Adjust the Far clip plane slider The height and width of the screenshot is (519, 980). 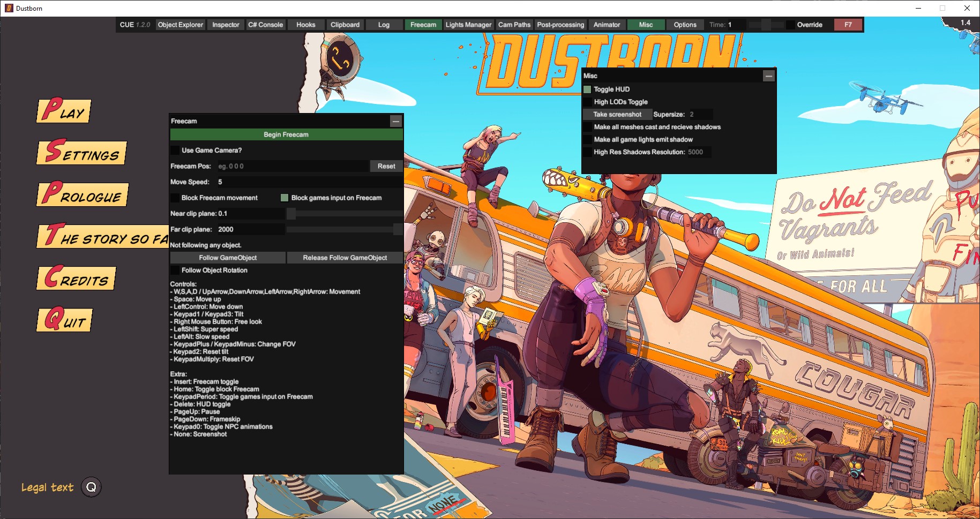pos(345,229)
